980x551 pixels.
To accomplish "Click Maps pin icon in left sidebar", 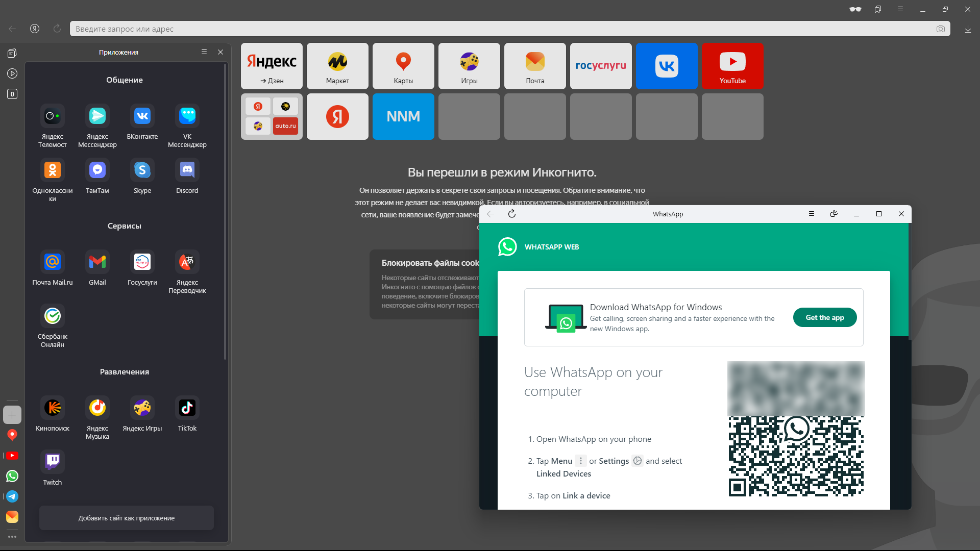I will click(12, 435).
